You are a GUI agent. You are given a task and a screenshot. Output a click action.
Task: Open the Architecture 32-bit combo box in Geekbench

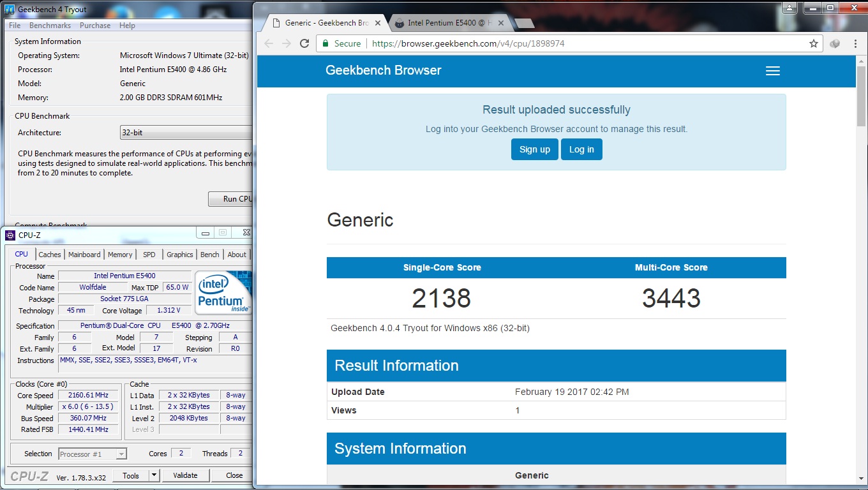pos(186,133)
